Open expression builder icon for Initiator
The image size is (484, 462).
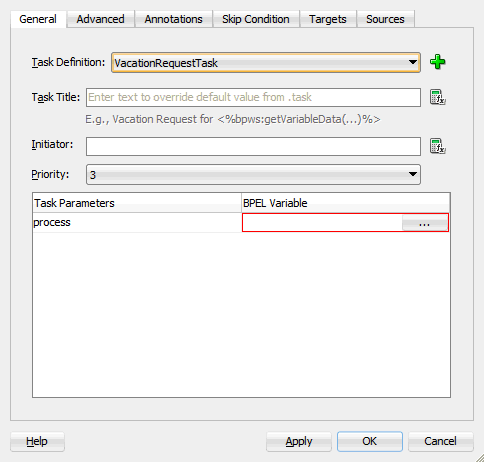click(438, 146)
